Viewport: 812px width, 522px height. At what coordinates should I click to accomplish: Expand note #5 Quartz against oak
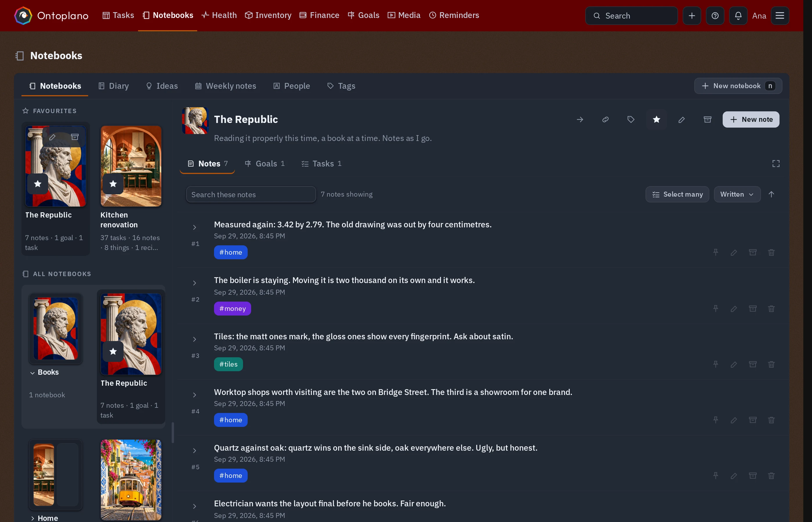pyautogui.click(x=194, y=450)
